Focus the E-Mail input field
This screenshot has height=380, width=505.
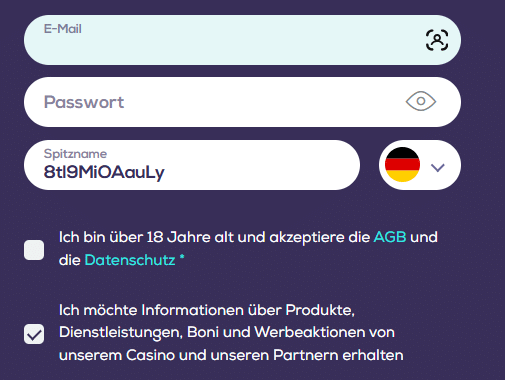click(242, 40)
